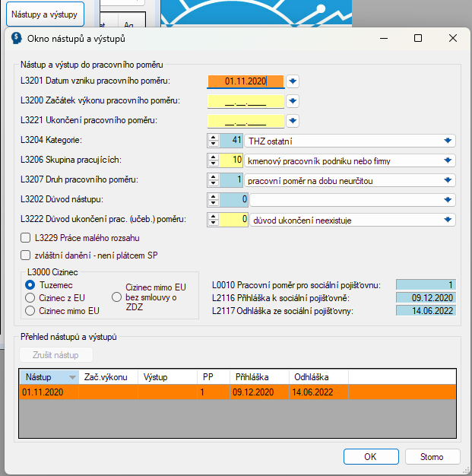Click the app icon in dialog title bar

tap(17, 39)
